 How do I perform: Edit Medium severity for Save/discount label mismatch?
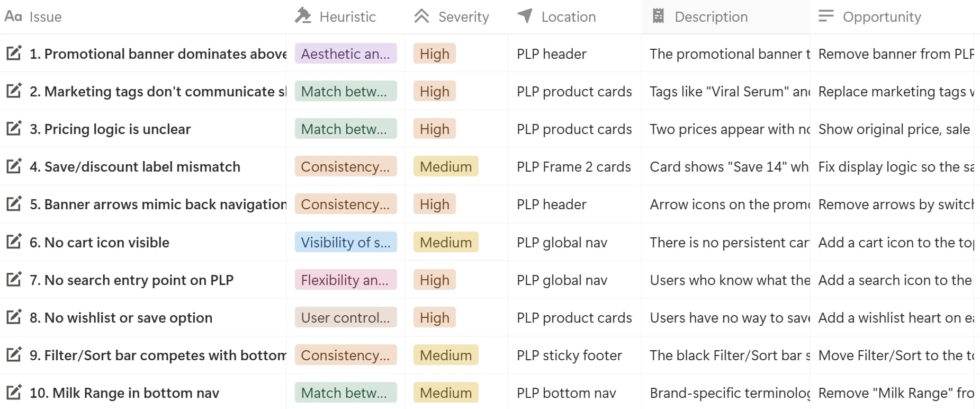pyautogui.click(x=446, y=166)
